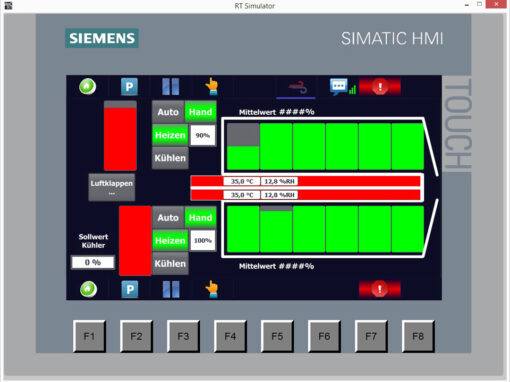Click the F1 function key
The width and height of the screenshot is (510, 382).
click(89, 336)
